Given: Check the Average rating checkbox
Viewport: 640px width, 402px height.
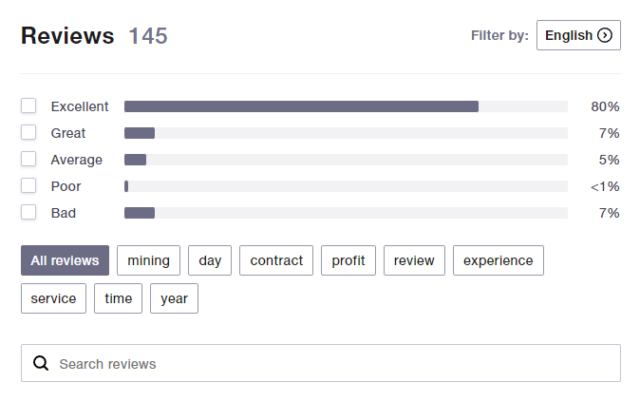Looking at the screenshot, I should tap(29, 159).
